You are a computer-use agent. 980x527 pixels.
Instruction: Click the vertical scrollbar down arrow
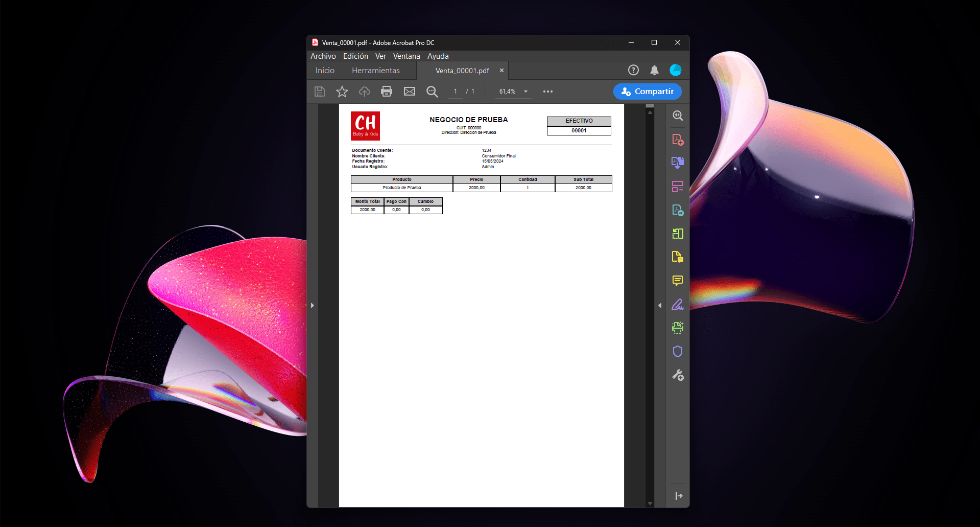pyautogui.click(x=650, y=503)
